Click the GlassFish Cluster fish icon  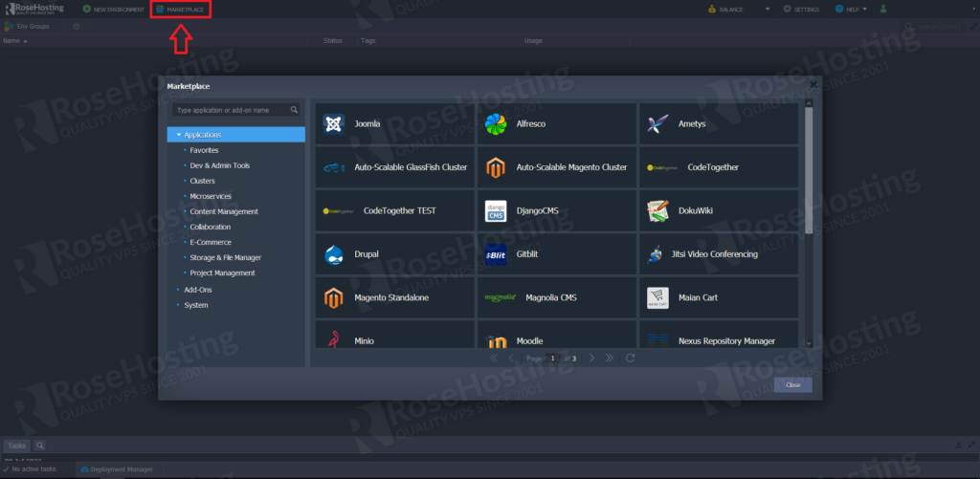[334, 167]
